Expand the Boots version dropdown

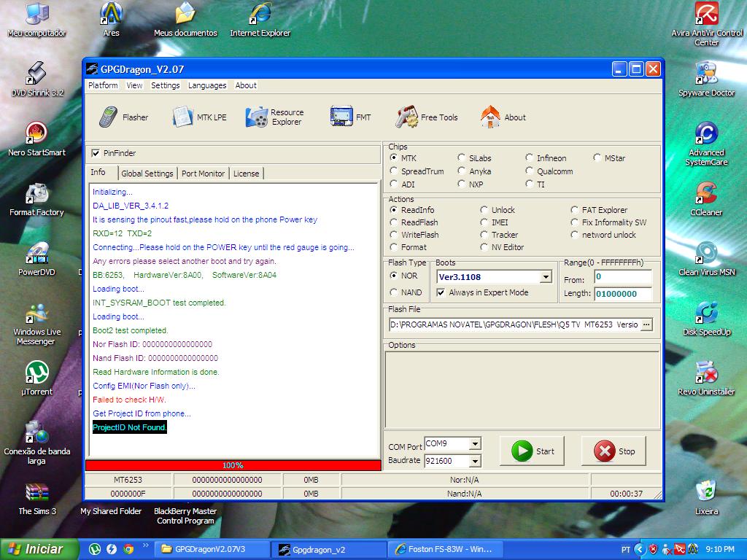coord(546,276)
